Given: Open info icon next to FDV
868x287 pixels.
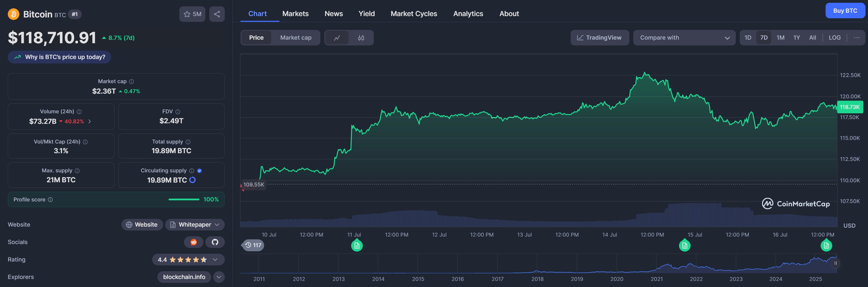Looking at the screenshot, I should pos(178,112).
